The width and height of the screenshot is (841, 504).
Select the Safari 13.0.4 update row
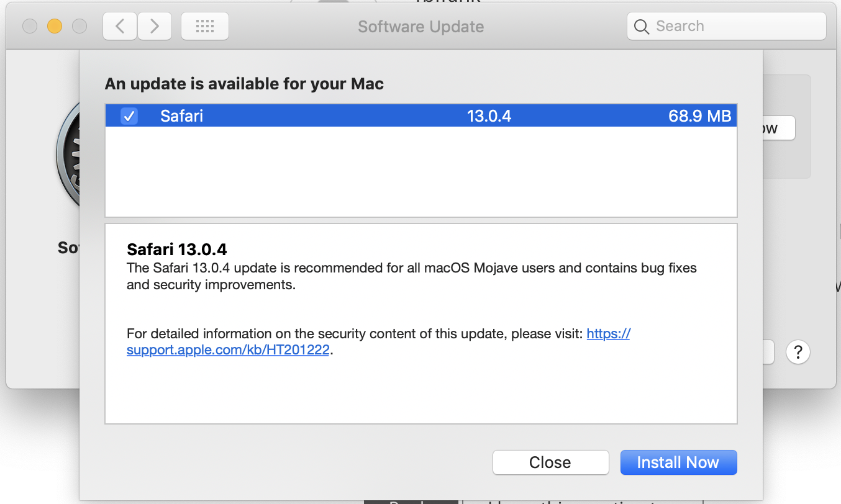421,116
